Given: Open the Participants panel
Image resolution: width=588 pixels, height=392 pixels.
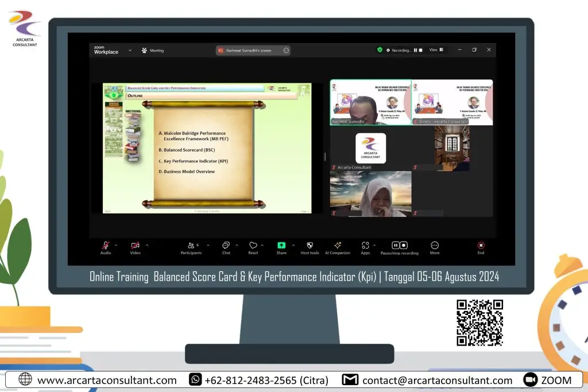Looking at the screenshot, I should coord(191,245).
